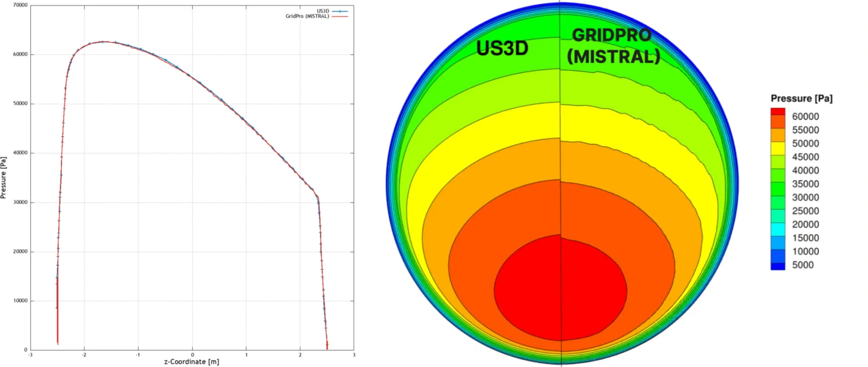Image resolution: width=868 pixels, height=367 pixels.
Task: Click the large US3D label on the contour plot
Action: 502,48
